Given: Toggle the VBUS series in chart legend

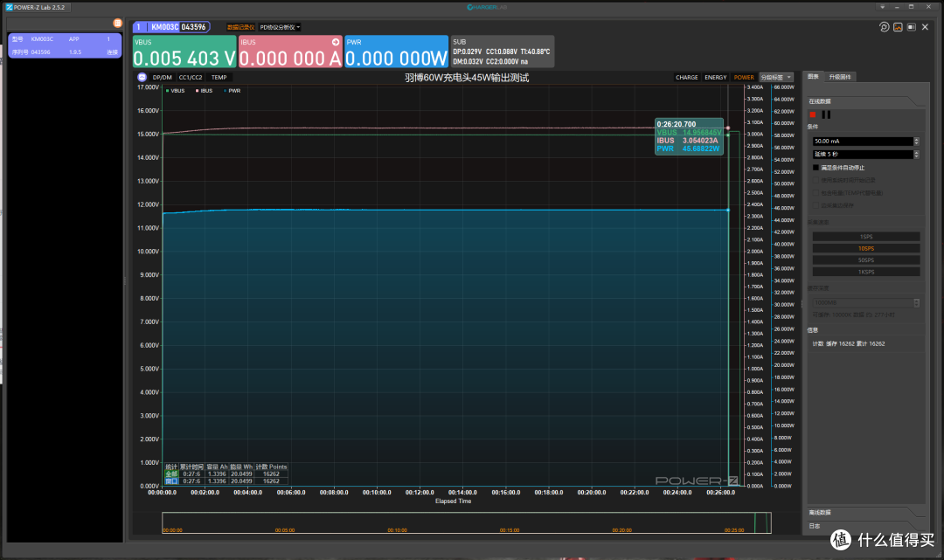Looking at the screenshot, I should tap(175, 91).
